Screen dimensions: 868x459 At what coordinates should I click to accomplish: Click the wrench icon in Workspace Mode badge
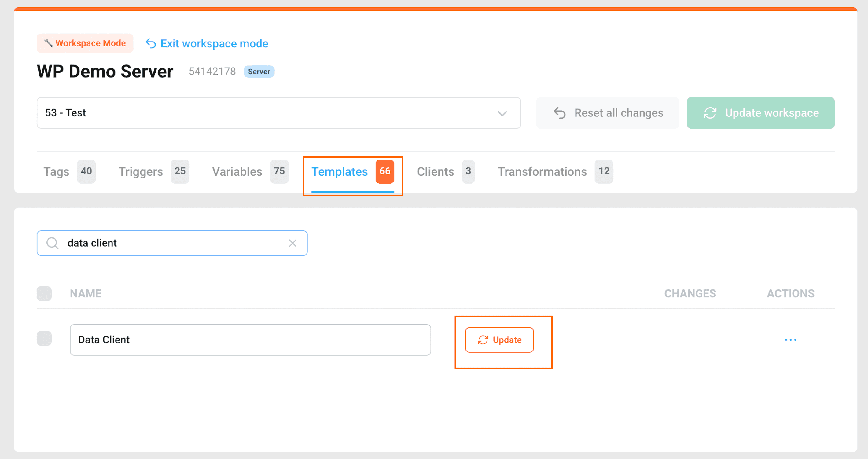pyautogui.click(x=49, y=43)
